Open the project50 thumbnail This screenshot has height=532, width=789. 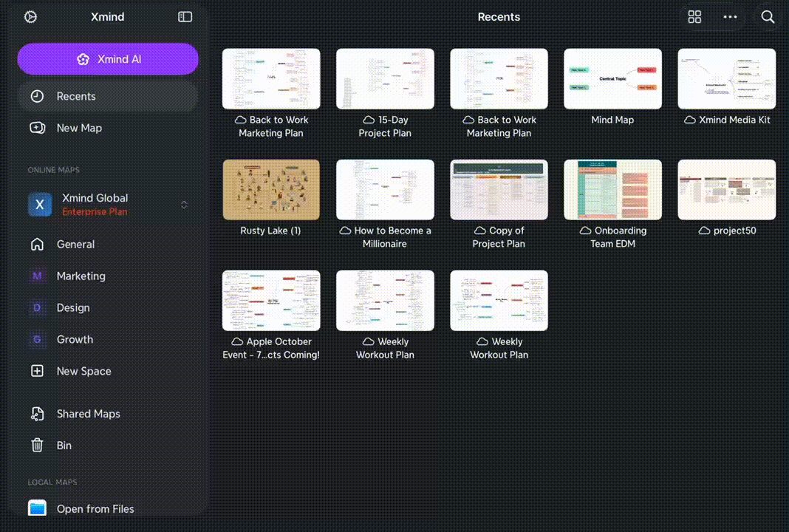click(727, 190)
